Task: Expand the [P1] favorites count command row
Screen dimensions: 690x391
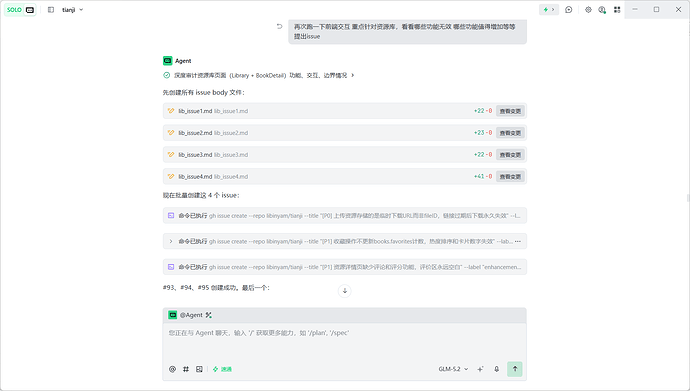Action: click(x=171, y=241)
